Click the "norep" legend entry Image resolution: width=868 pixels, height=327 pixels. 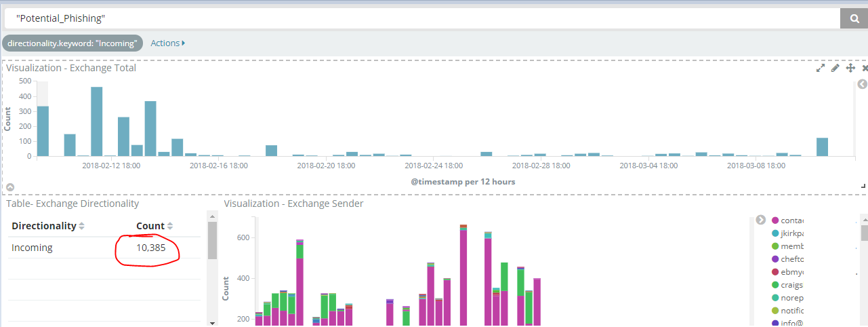pos(787,298)
